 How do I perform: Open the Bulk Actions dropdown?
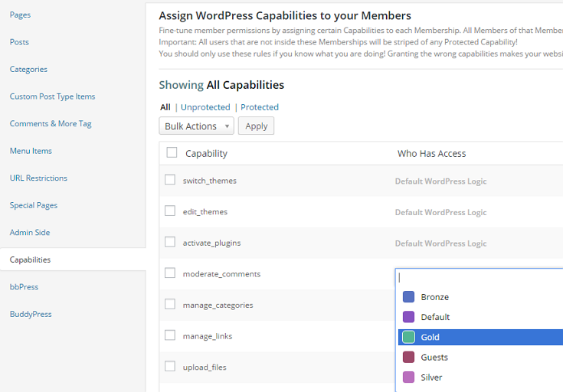pos(196,126)
